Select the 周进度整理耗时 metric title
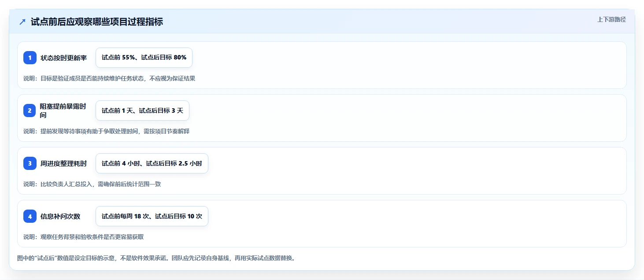This screenshot has height=280, width=644. coord(64,163)
